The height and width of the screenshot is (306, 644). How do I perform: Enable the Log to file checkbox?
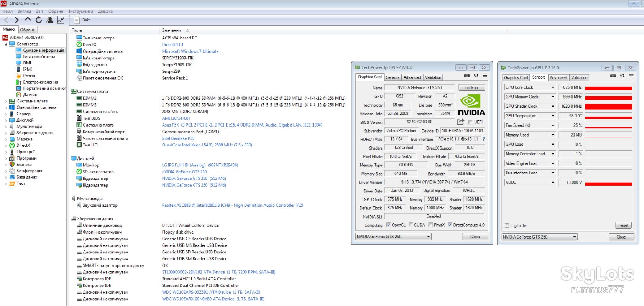pyautogui.click(x=508, y=226)
